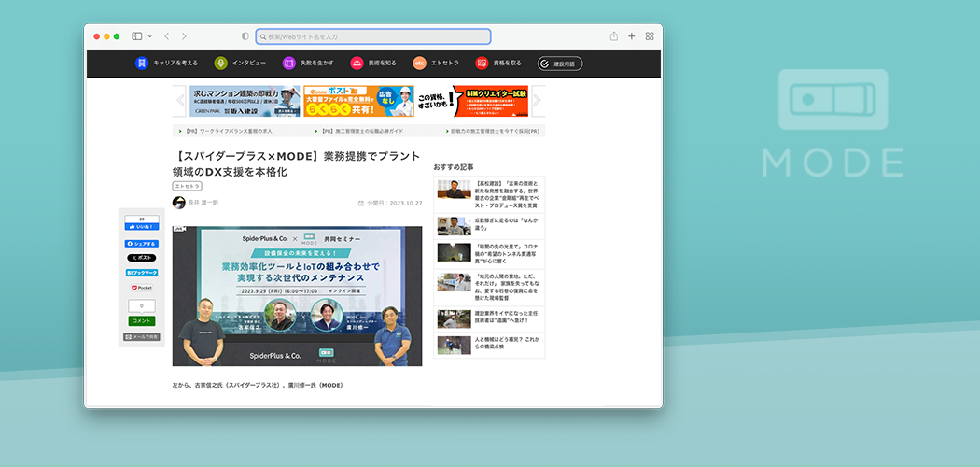Click the Safari Share icon

click(x=614, y=36)
